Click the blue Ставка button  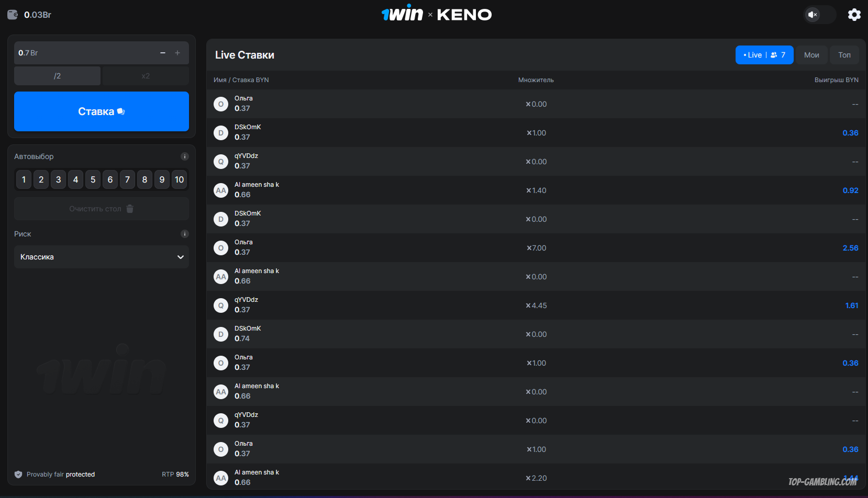pos(102,111)
